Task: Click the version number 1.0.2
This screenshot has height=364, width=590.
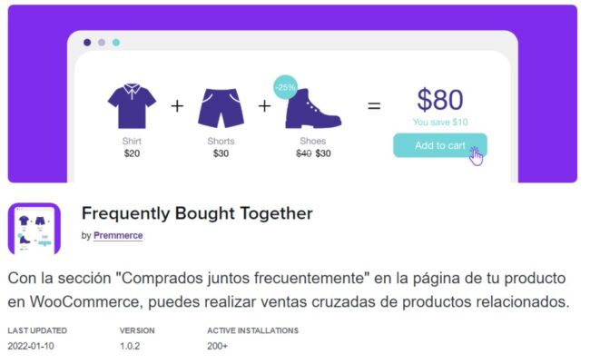Action: (x=130, y=346)
